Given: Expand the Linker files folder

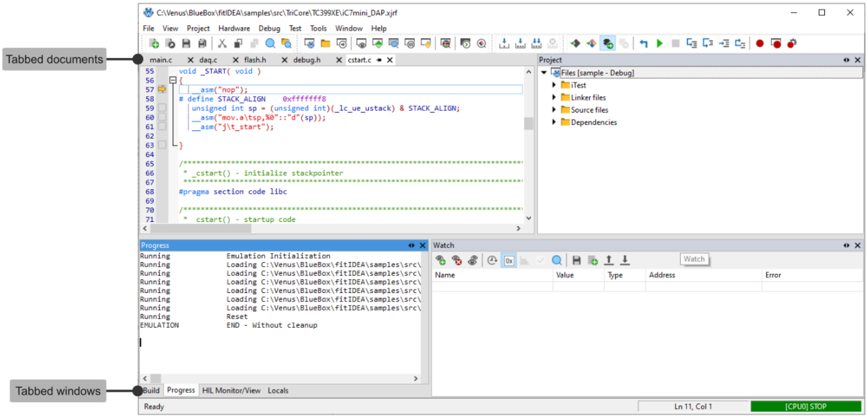Looking at the screenshot, I should pos(554,97).
